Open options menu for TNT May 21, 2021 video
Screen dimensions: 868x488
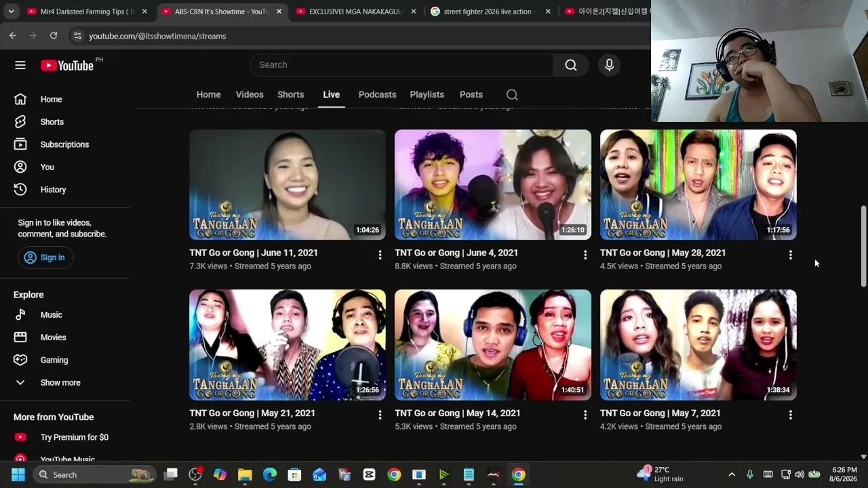click(380, 415)
